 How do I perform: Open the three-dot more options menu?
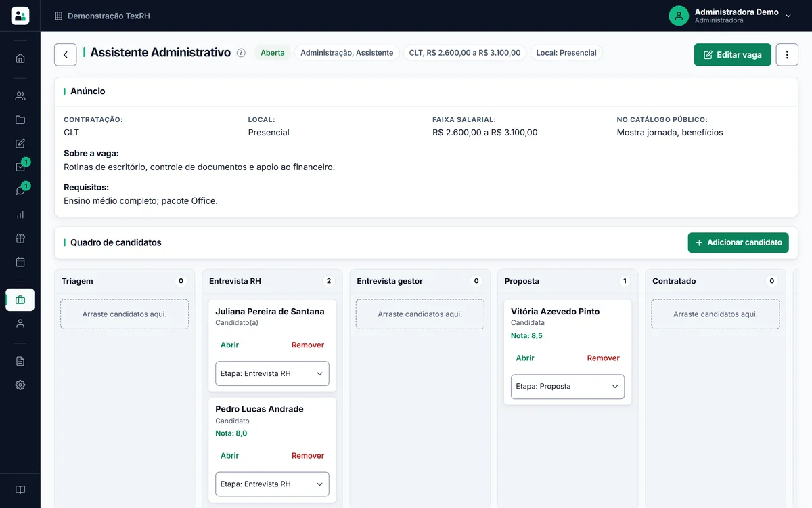click(x=787, y=55)
